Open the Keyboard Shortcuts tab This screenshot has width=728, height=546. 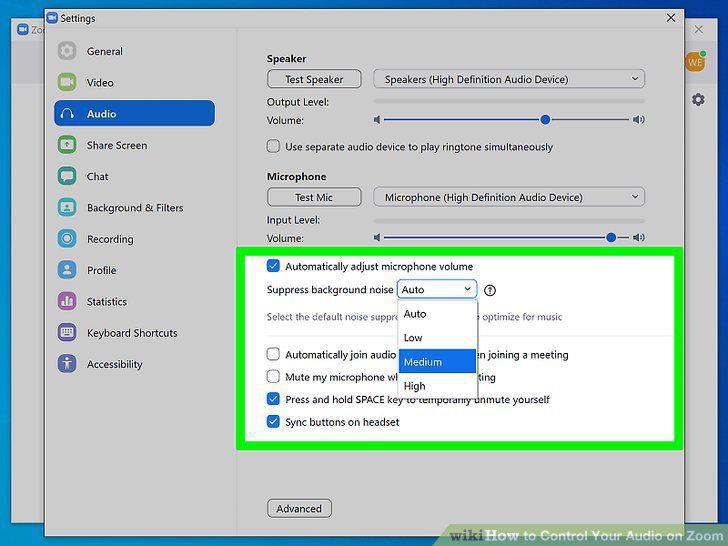[x=135, y=332]
